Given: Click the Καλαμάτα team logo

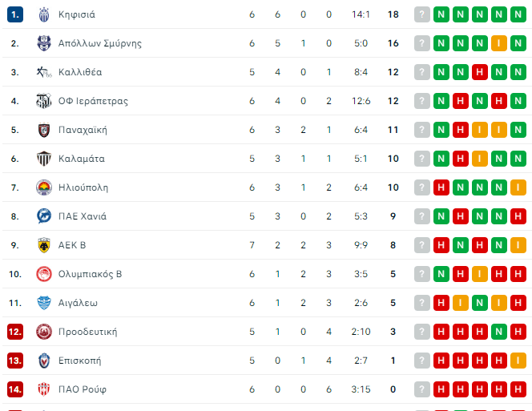Looking at the screenshot, I should pyautogui.click(x=44, y=159).
